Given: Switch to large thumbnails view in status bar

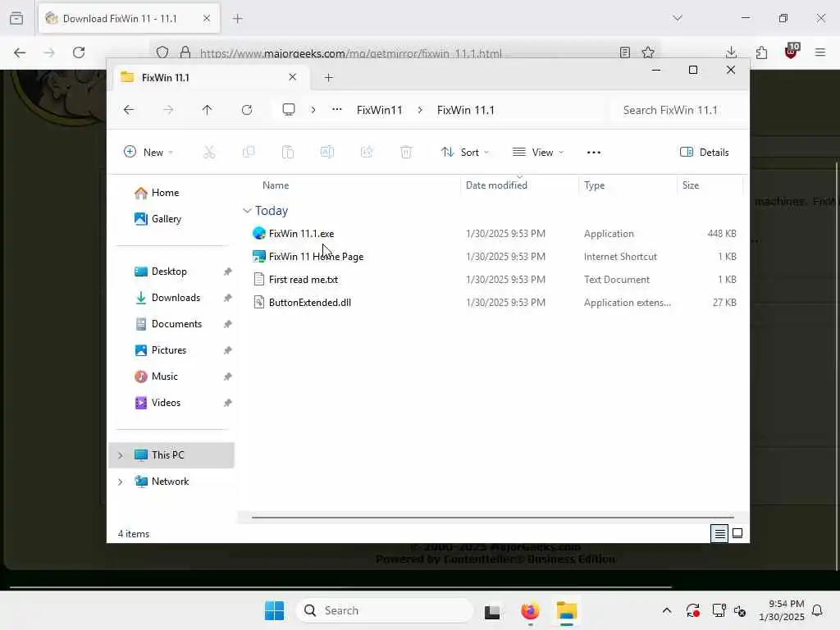Looking at the screenshot, I should click(x=737, y=533).
